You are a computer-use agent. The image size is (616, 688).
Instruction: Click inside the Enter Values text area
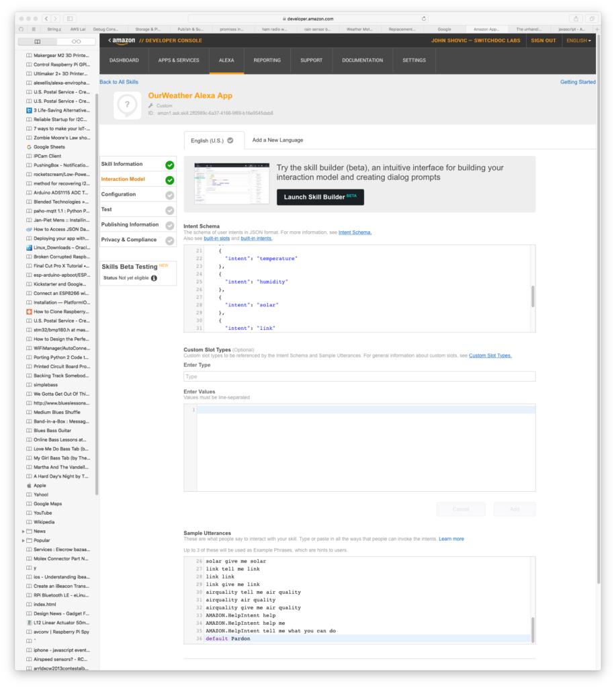[x=359, y=447]
